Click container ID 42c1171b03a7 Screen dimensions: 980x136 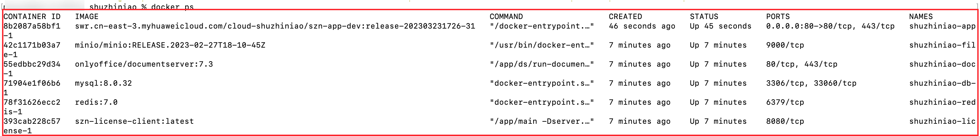[32, 45]
